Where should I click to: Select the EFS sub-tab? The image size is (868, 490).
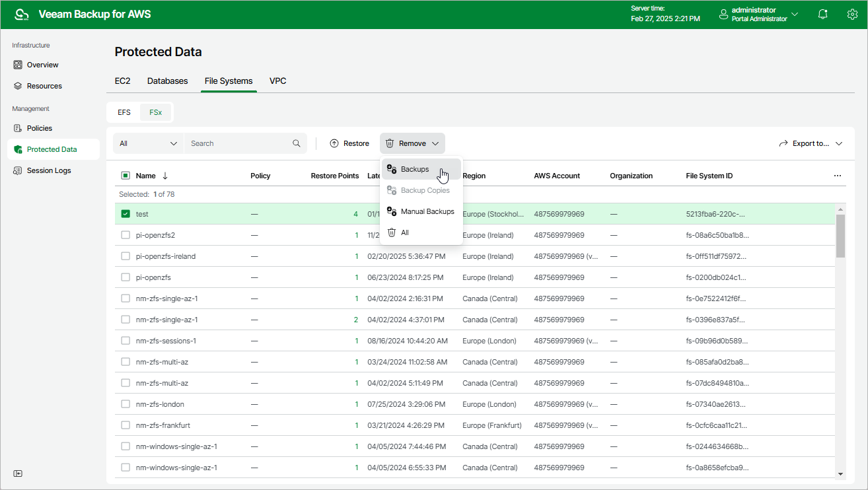coord(124,112)
